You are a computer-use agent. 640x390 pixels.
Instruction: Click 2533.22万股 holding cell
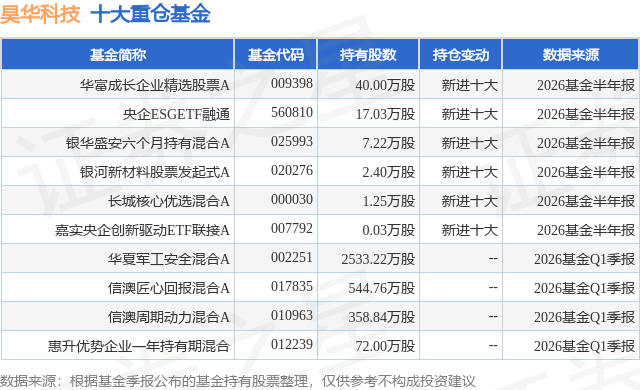click(x=378, y=259)
